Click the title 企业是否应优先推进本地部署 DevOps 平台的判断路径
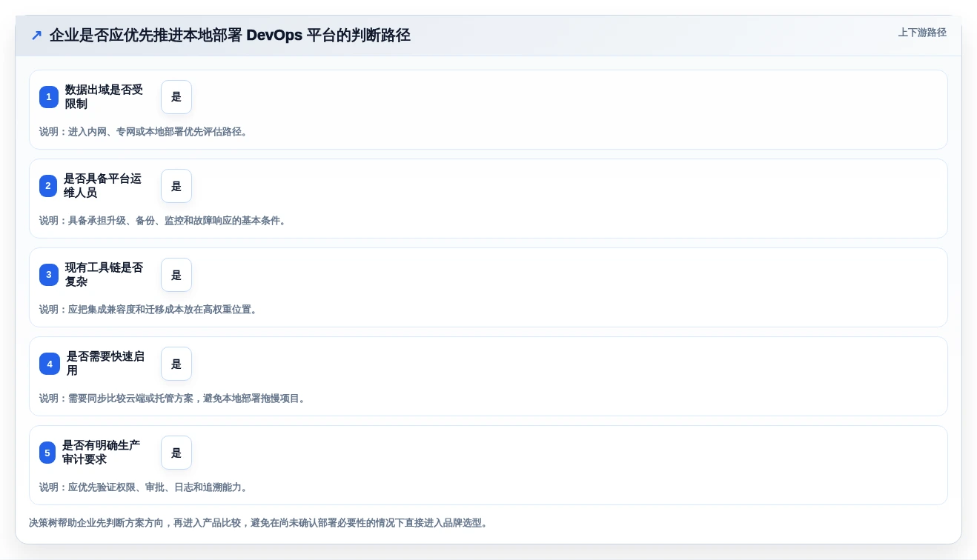 pos(230,35)
